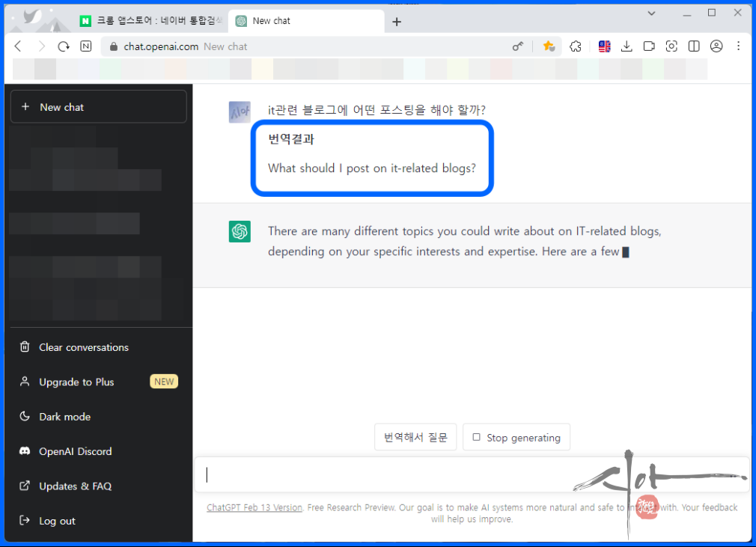Click the Clear conversations trash icon
The image size is (756, 547).
pyautogui.click(x=25, y=347)
